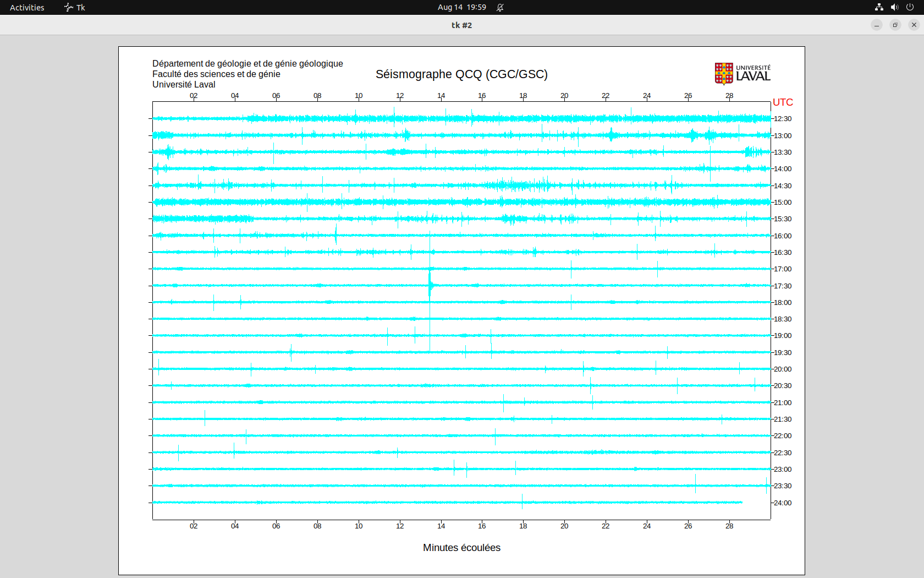Screen dimensions: 924x578
Task: Click the bottom axis tick labeled 02
Action: coord(194,526)
